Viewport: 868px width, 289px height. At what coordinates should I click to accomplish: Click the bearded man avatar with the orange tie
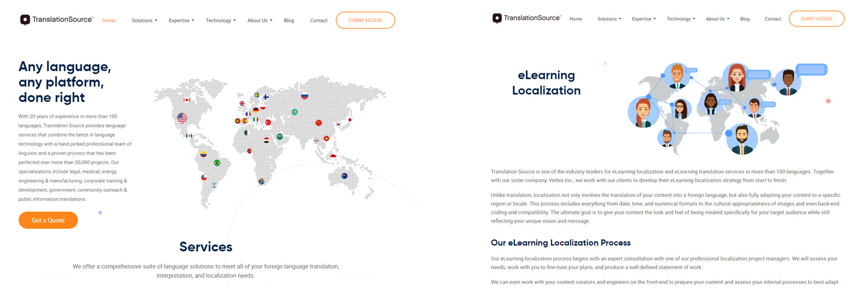[x=741, y=139]
